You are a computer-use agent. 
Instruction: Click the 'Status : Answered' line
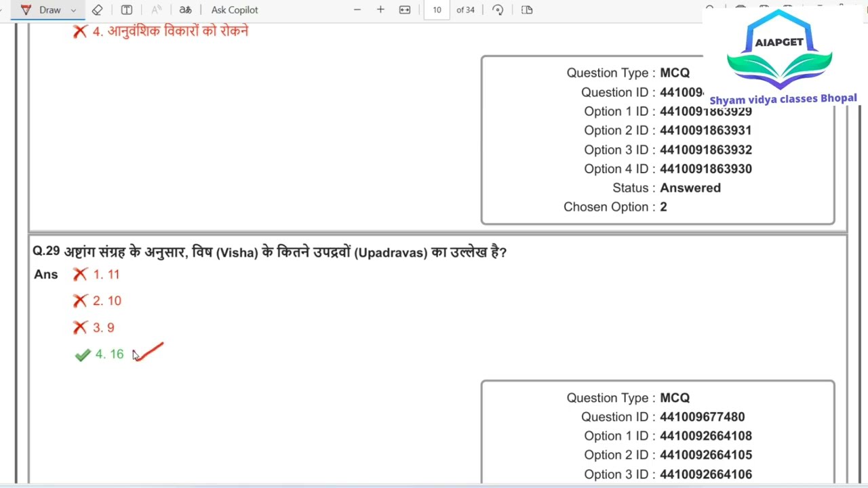667,188
